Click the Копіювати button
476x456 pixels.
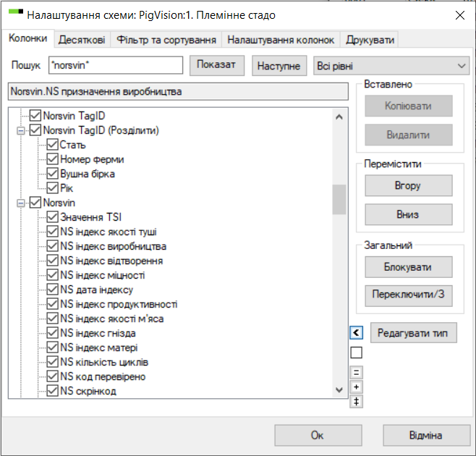click(x=409, y=106)
